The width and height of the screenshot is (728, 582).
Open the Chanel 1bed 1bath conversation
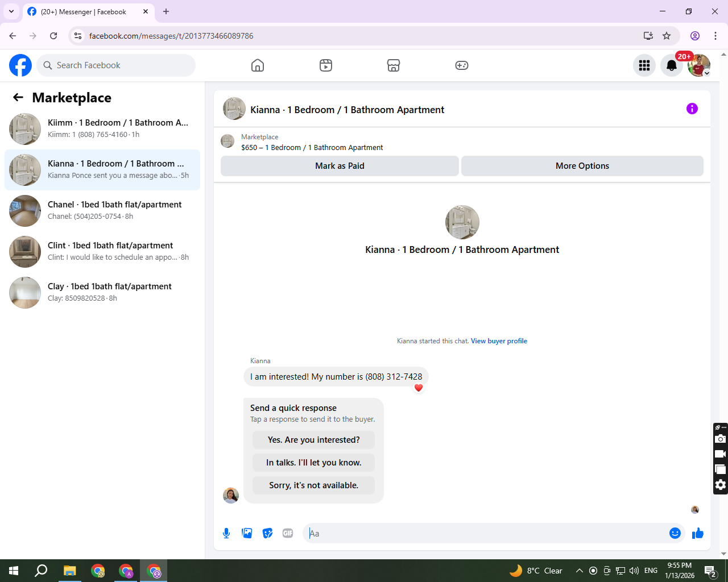click(102, 211)
